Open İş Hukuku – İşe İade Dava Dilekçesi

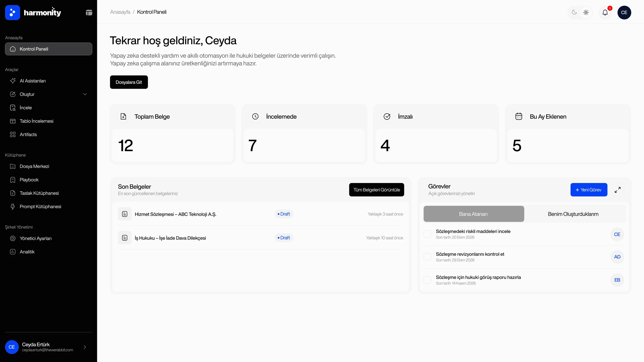click(x=260, y=238)
